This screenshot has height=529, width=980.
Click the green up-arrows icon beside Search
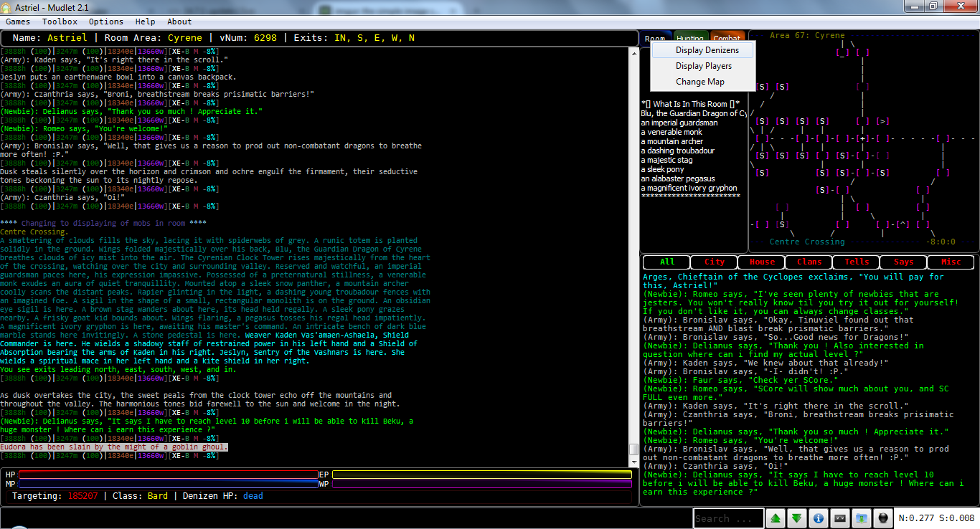point(776,518)
